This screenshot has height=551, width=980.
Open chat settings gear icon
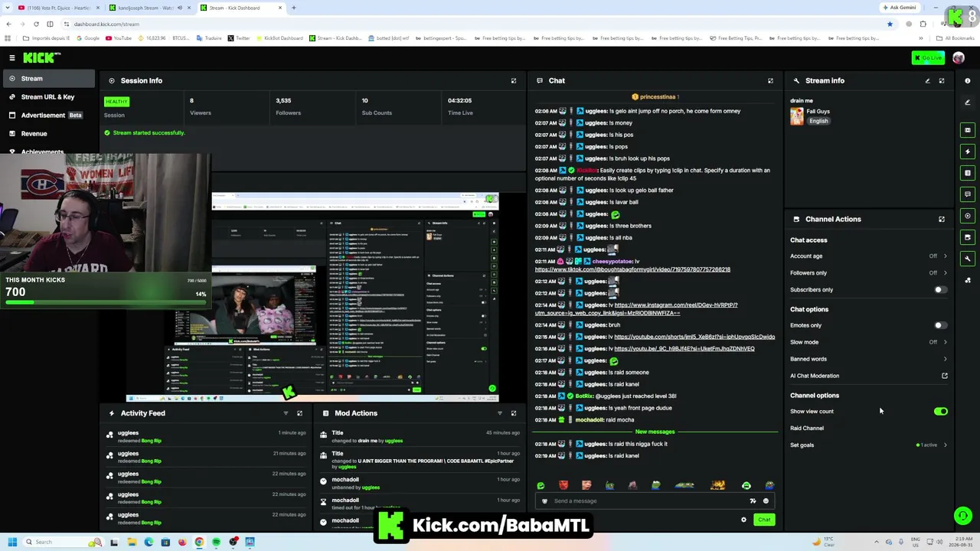pos(743,520)
